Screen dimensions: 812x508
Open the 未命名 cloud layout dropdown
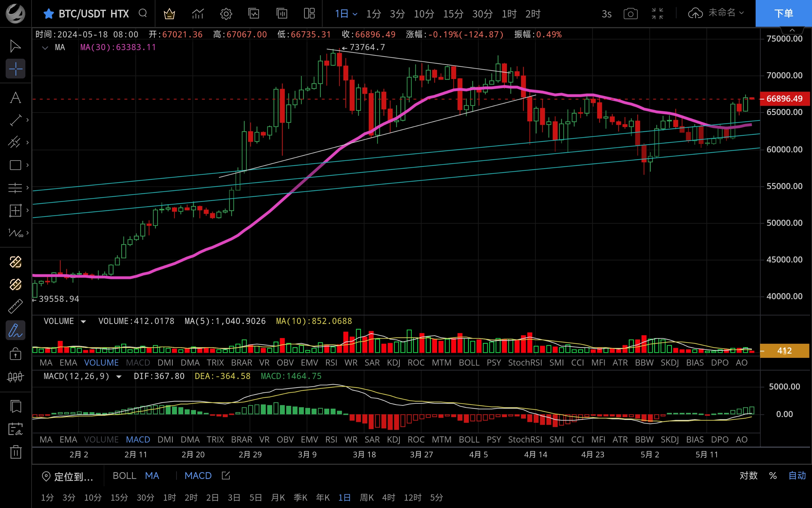(716, 13)
